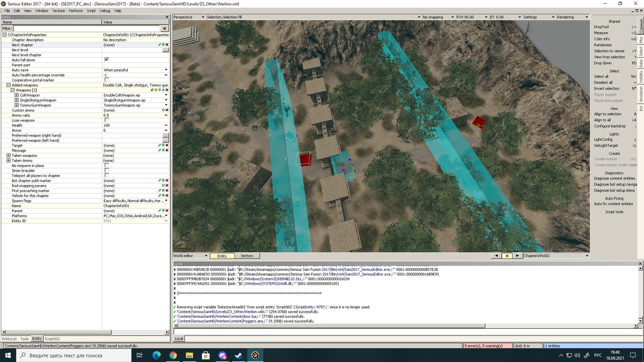Click Align to selection command

click(608, 114)
